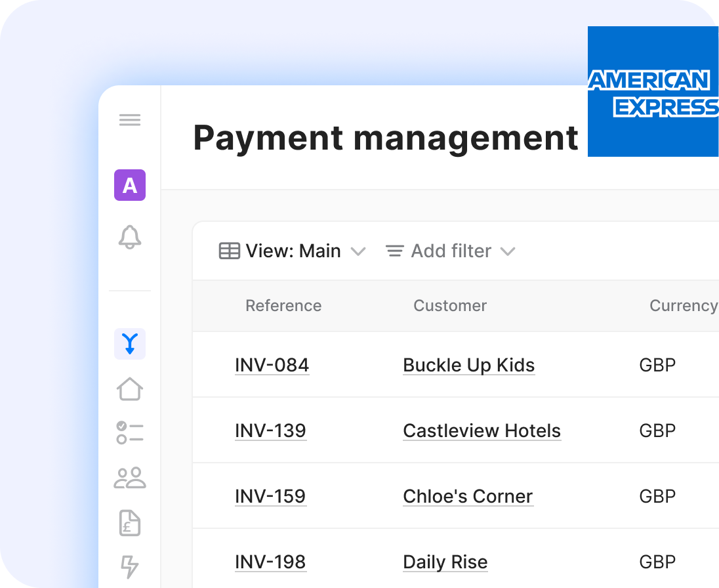
Task: Open the customers people icon
Action: (x=130, y=478)
